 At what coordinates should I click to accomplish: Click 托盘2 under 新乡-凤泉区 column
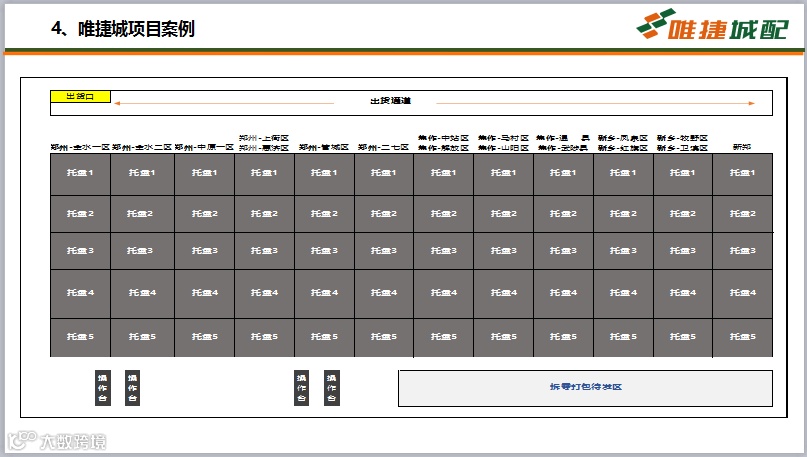[623, 214]
